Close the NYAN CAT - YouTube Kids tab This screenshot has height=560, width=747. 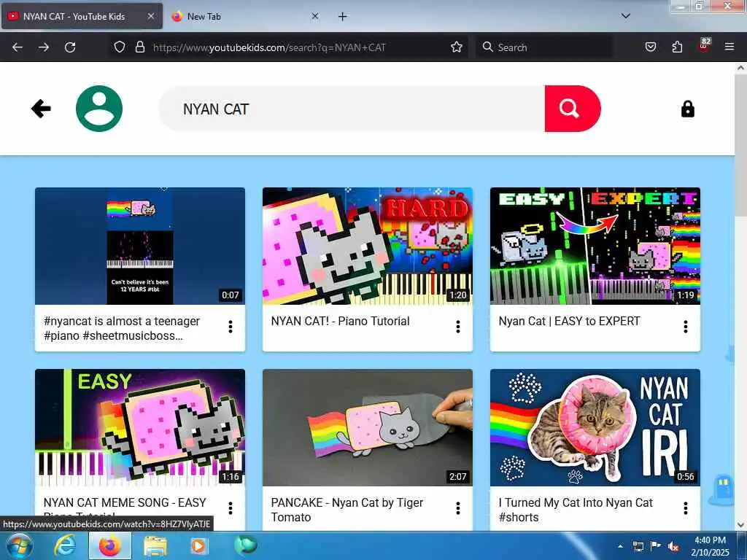150,16
